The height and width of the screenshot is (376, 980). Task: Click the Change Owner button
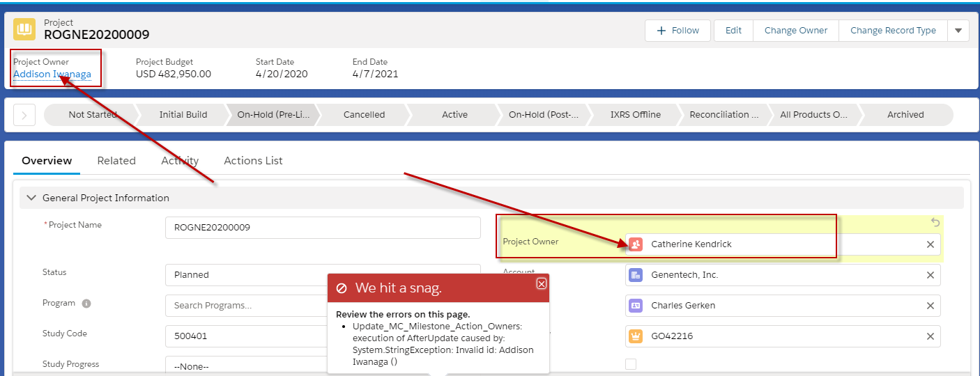point(795,31)
